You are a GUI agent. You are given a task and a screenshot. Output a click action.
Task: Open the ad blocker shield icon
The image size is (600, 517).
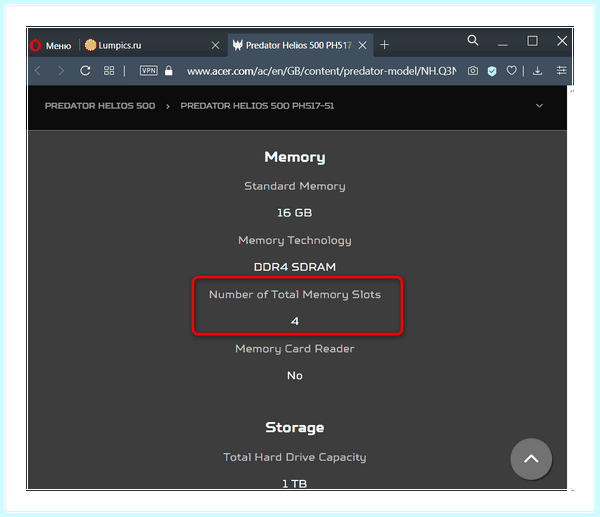(x=492, y=71)
